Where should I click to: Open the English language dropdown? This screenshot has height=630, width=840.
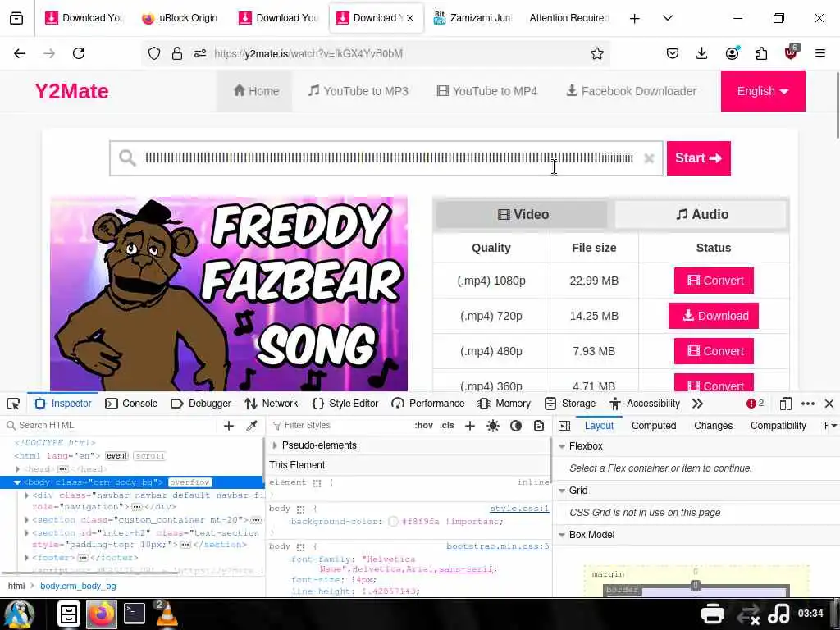tap(763, 91)
